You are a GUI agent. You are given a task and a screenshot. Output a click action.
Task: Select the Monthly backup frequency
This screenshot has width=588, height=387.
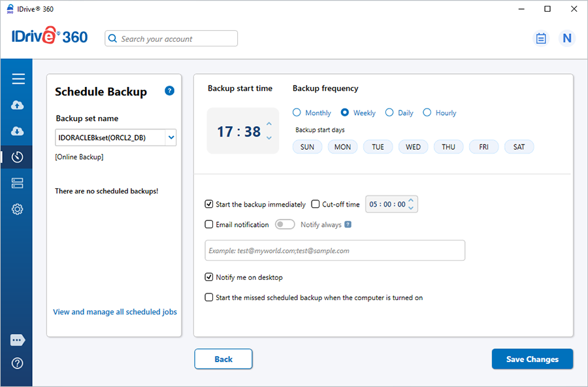coord(297,112)
